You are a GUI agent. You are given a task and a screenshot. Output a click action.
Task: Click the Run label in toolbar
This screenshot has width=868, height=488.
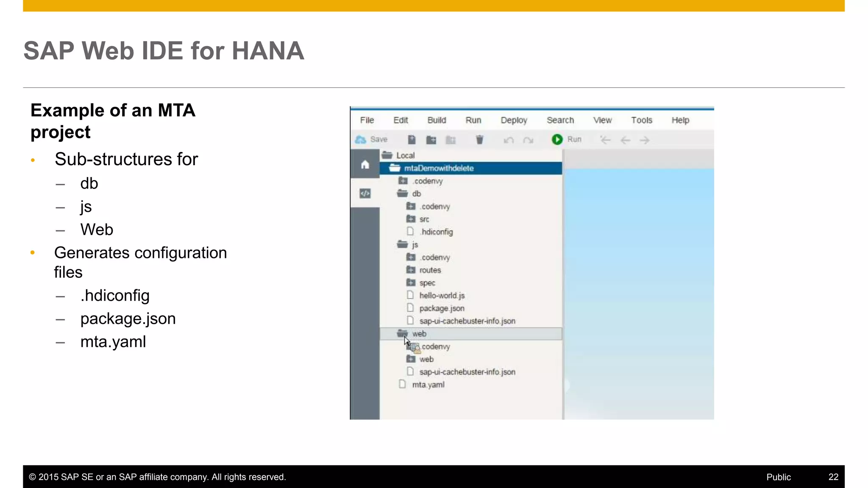(x=574, y=139)
